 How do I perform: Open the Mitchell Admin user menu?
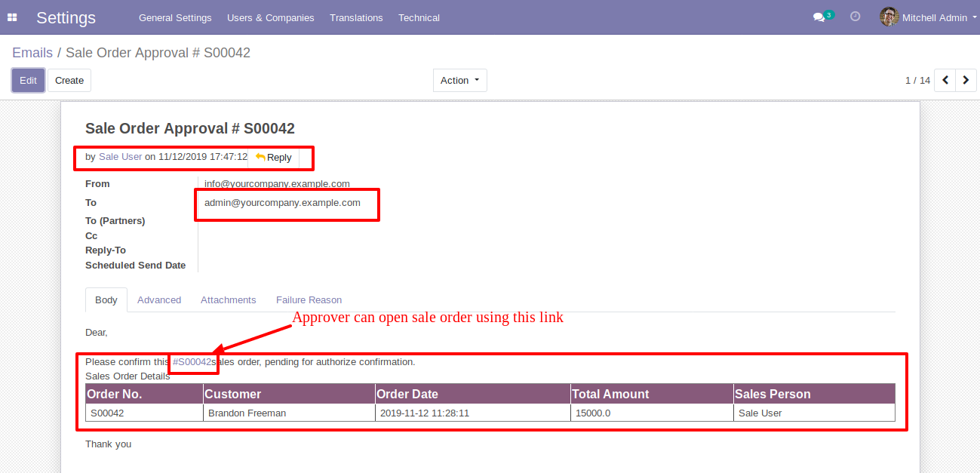pyautogui.click(x=934, y=17)
